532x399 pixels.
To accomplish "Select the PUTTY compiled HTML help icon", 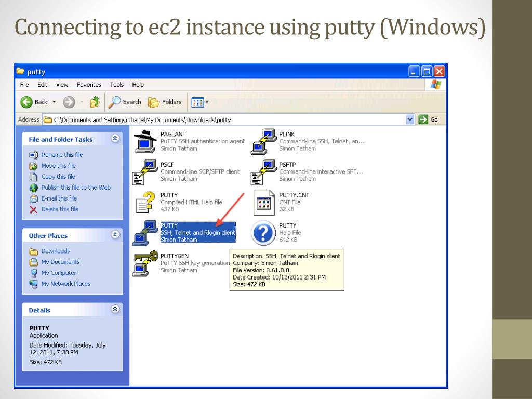I will click(x=145, y=203).
